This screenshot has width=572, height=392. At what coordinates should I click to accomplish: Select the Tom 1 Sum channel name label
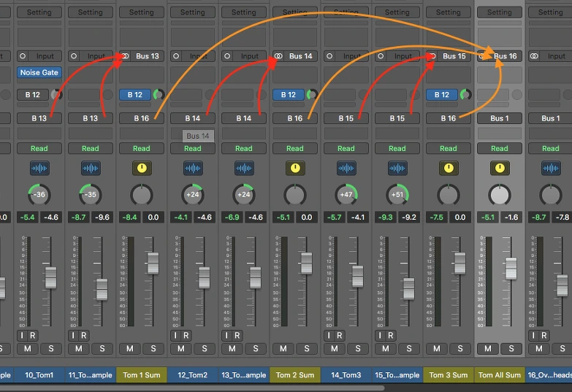pyautogui.click(x=142, y=375)
